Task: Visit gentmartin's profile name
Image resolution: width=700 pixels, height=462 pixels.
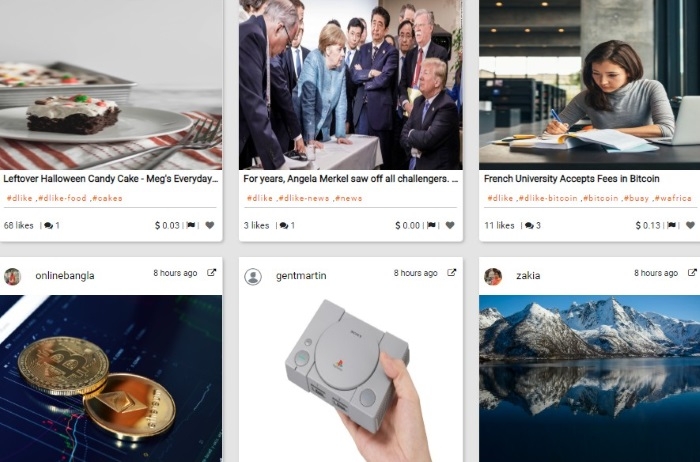Action: coord(301,276)
